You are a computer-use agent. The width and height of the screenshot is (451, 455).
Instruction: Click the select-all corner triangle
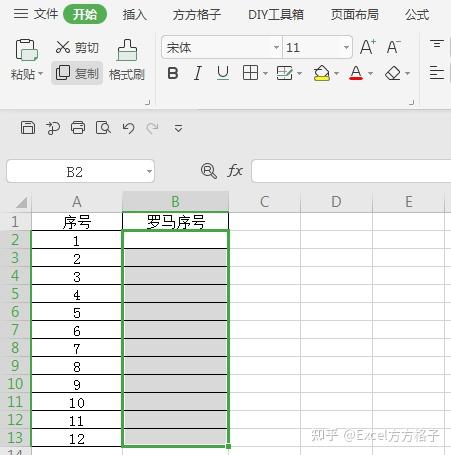coord(21,202)
